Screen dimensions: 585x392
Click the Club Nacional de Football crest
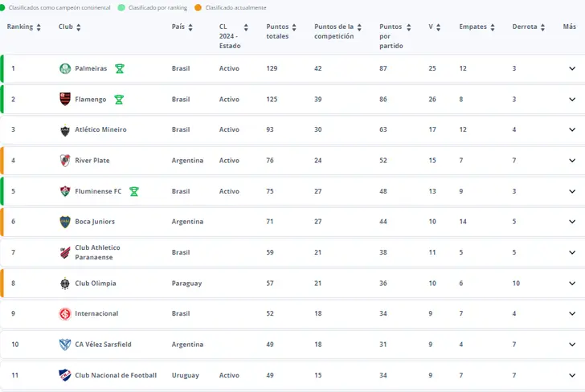(x=65, y=375)
